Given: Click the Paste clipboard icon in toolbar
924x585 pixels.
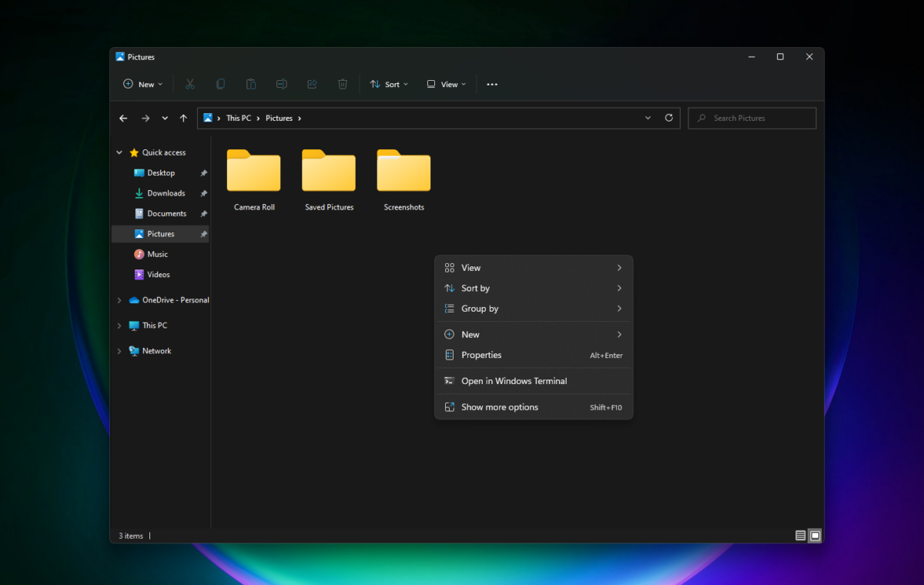Looking at the screenshot, I should pyautogui.click(x=251, y=84).
